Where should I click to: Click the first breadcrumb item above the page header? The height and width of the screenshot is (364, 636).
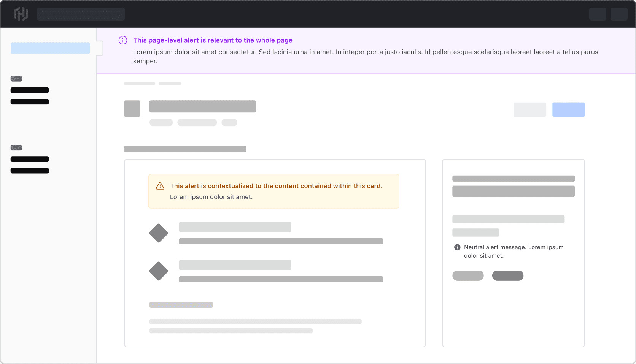pos(139,83)
